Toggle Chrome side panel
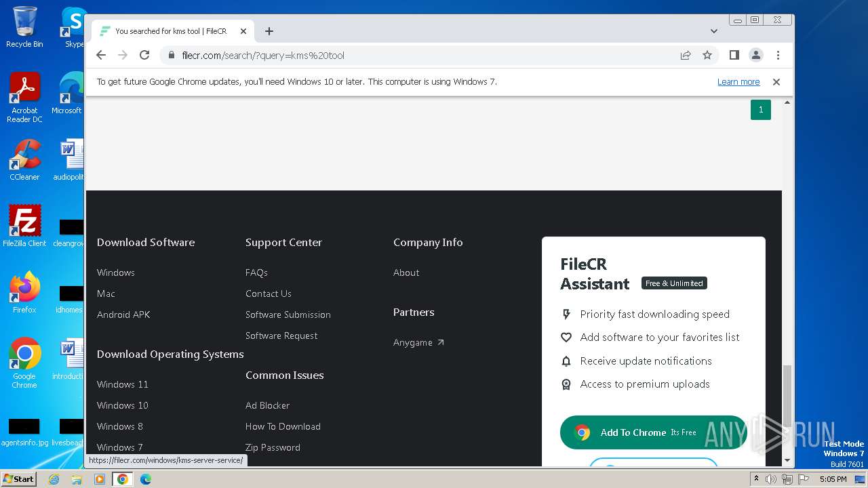The image size is (868, 488). (734, 55)
